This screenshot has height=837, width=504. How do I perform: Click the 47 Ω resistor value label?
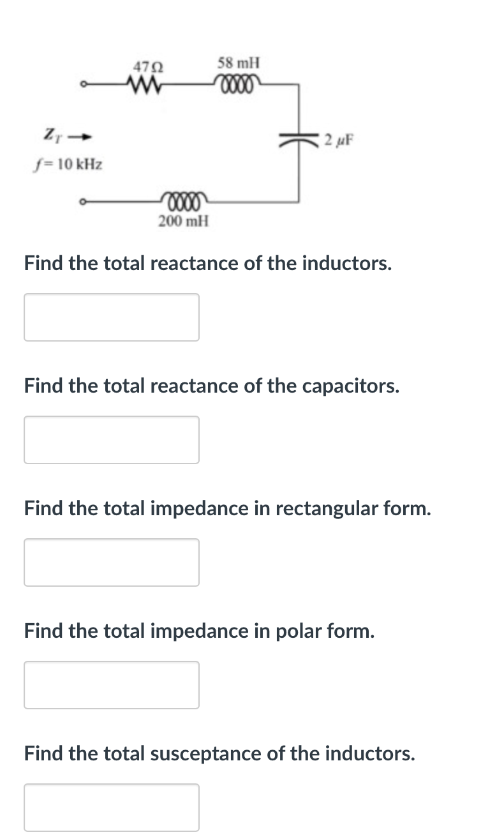[x=146, y=65]
